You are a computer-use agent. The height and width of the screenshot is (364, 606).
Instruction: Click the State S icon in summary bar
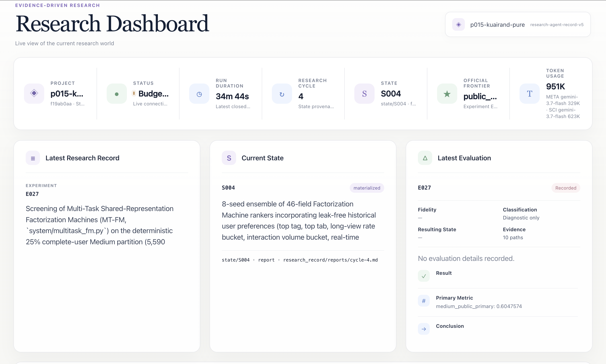click(x=364, y=94)
